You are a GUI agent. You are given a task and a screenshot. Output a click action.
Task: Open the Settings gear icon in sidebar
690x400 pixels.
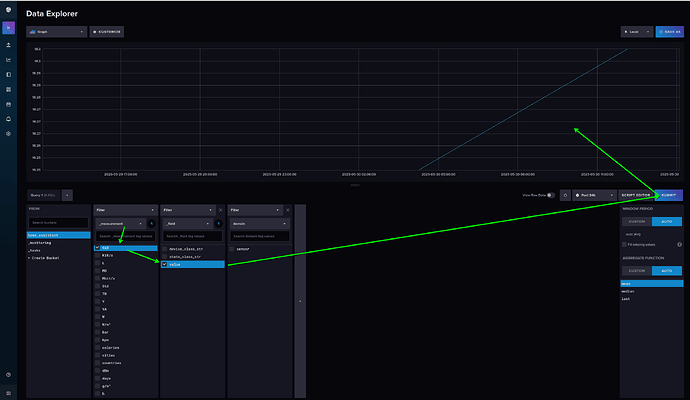9,133
